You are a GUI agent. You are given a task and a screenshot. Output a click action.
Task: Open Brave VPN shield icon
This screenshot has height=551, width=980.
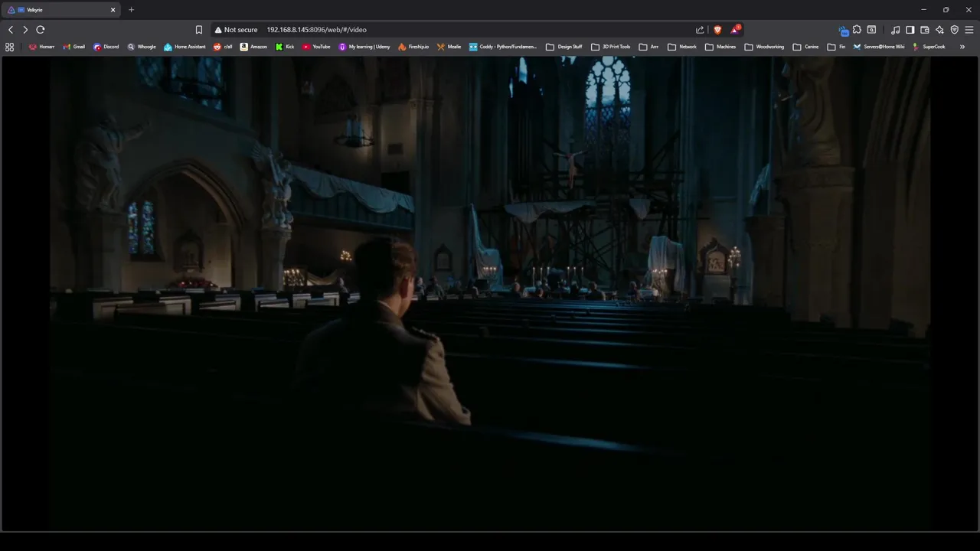pyautogui.click(x=954, y=30)
